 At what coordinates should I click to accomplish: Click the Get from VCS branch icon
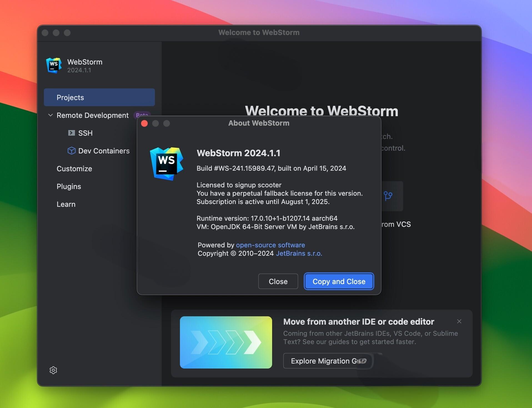coord(388,196)
